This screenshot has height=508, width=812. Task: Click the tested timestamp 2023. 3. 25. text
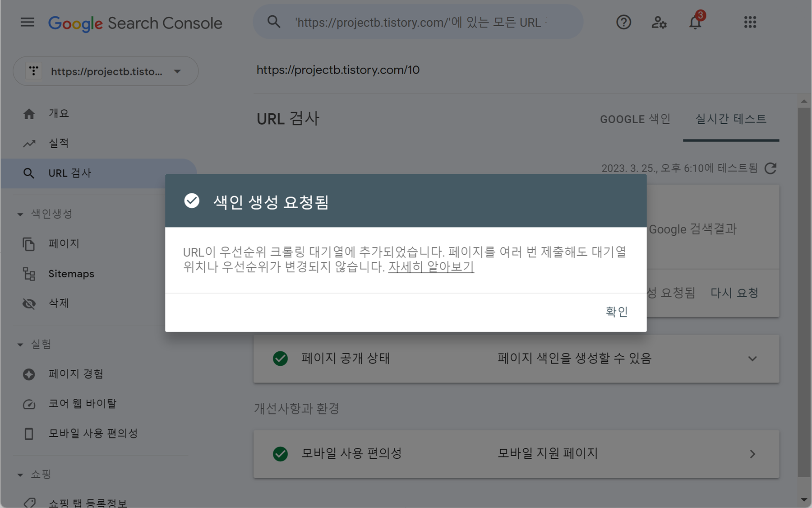coord(679,168)
